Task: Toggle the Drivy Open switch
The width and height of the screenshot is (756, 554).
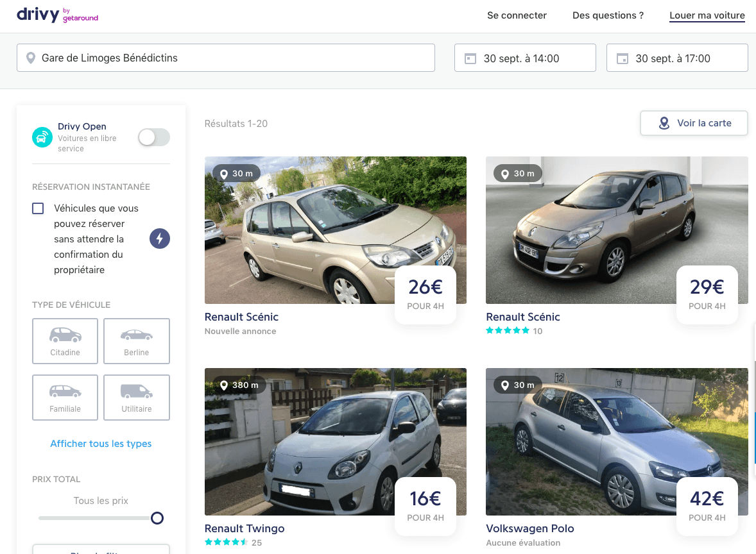Action: tap(154, 137)
